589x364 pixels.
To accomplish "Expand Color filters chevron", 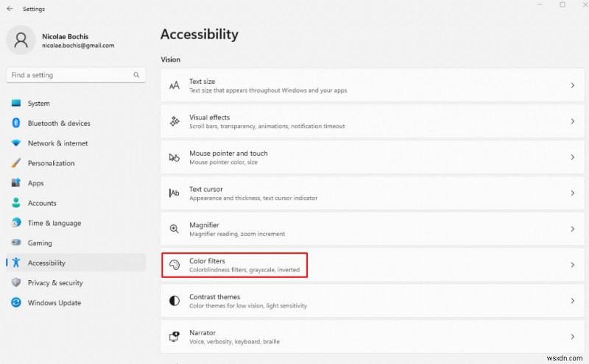I will (573, 265).
